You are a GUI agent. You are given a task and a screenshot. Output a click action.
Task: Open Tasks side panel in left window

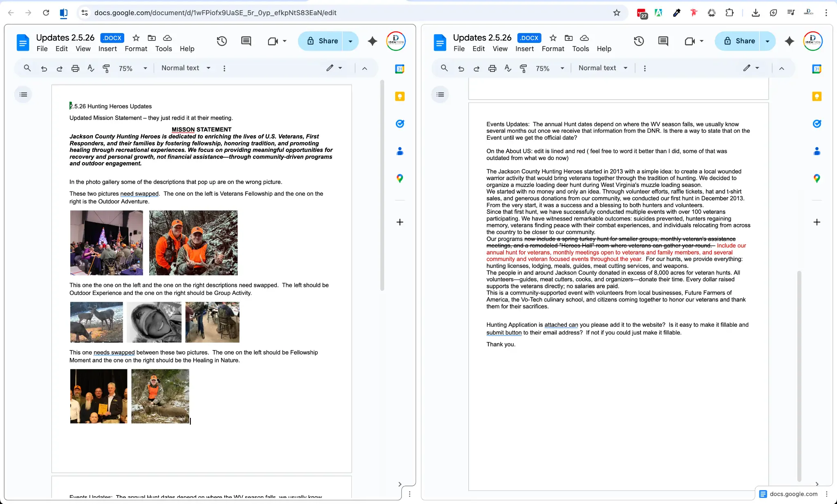tap(400, 124)
